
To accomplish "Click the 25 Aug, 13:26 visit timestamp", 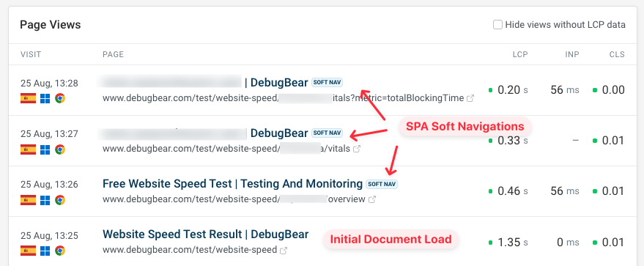I will point(49,185).
